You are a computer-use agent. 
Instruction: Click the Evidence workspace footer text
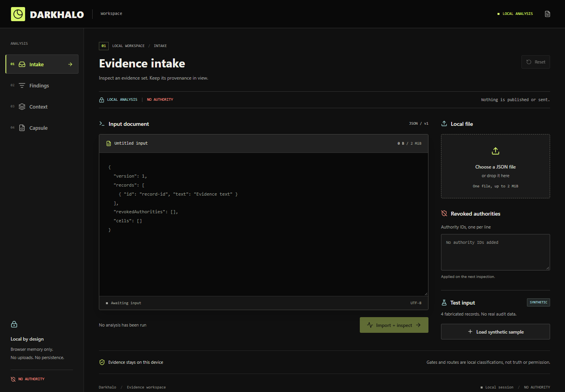146,387
